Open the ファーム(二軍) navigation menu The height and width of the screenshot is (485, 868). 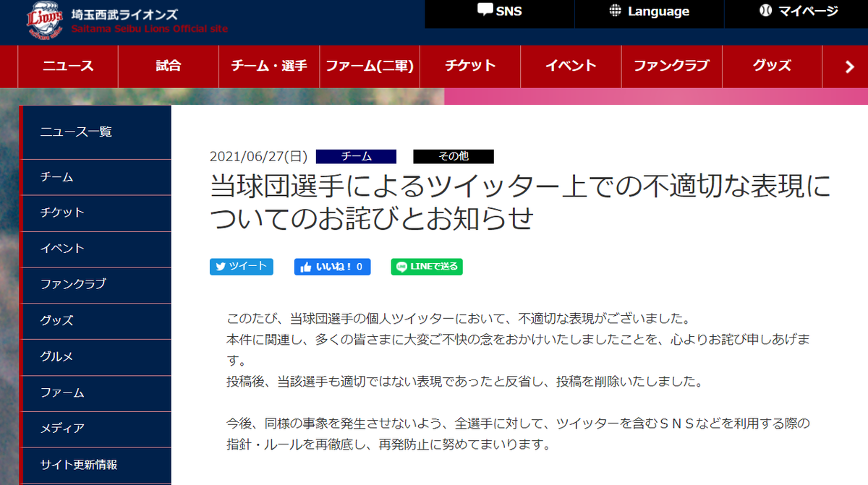[369, 66]
